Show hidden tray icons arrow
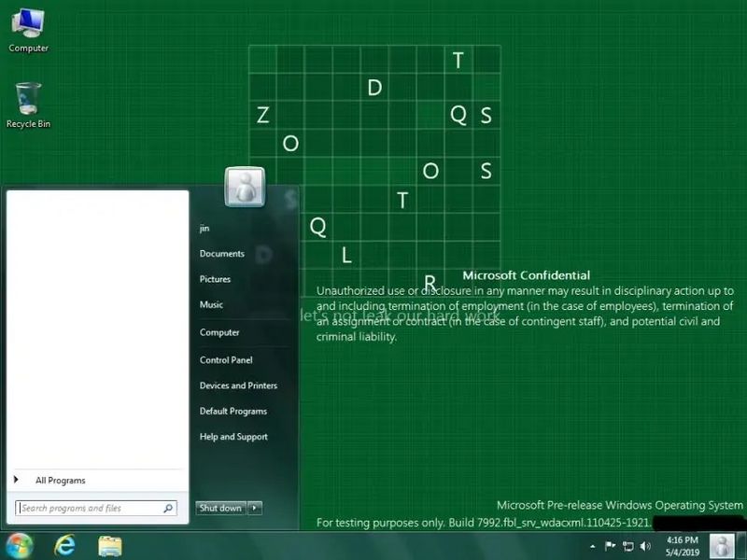The width and height of the screenshot is (747, 560). tap(593, 546)
